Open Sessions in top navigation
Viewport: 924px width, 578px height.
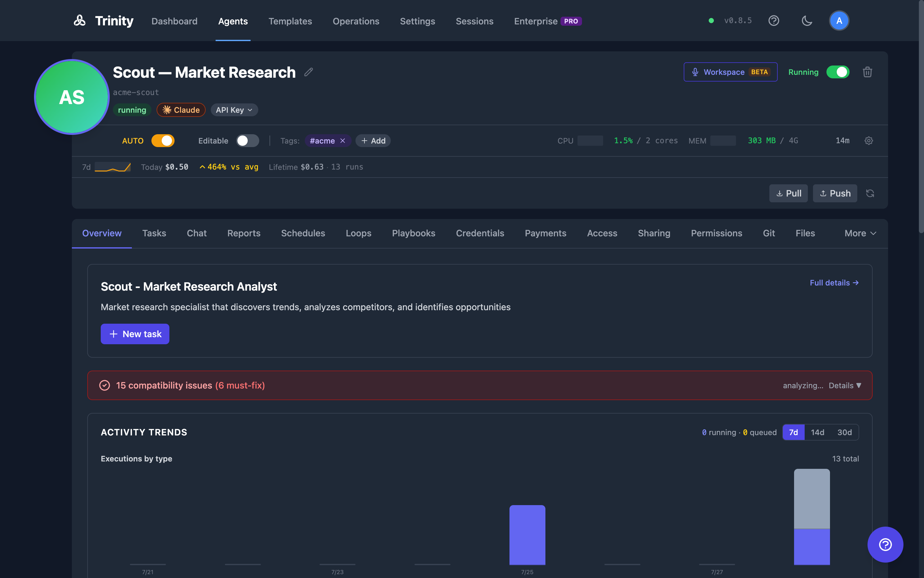click(x=475, y=21)
